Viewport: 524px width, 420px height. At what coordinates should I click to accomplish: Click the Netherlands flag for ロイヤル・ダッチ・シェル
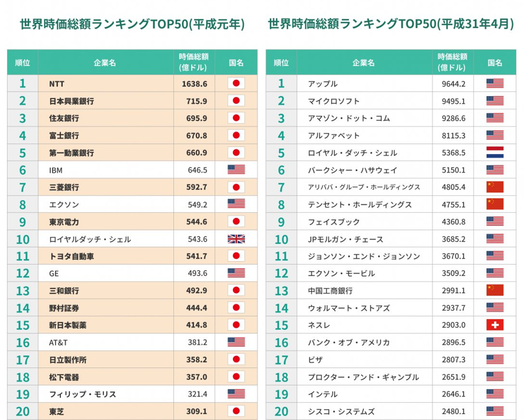click(495, 152)
